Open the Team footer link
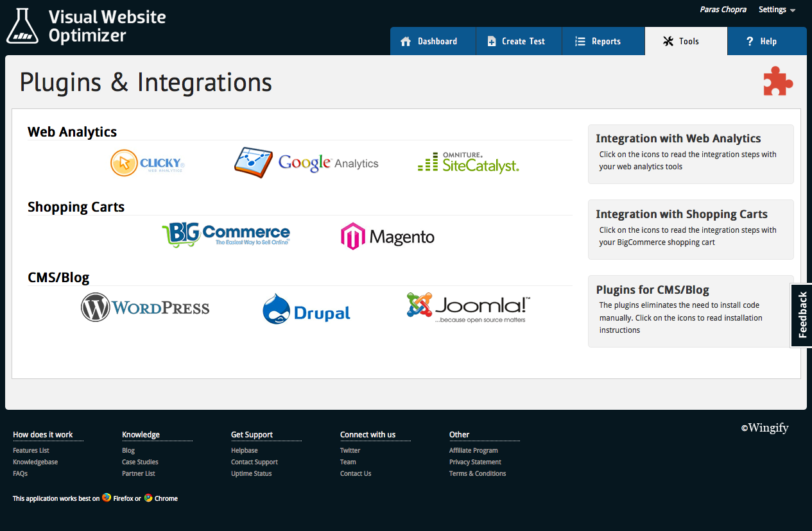The width and height of the screenshot is (812, 531). point(348,462)
